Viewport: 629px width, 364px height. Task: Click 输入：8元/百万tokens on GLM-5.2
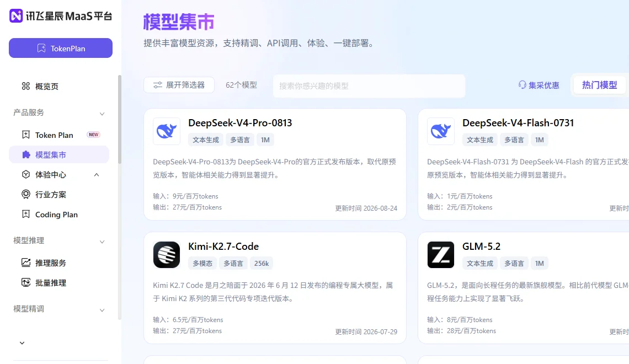[x=460, y=319]
